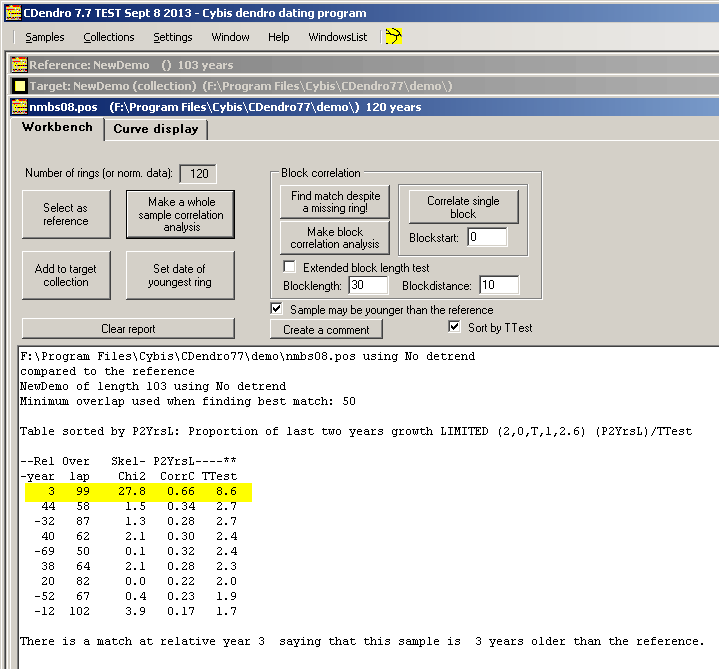Viewport: 719px width, 669px height.
Task: Click the Number of rings value field
Action: point(198,173)
